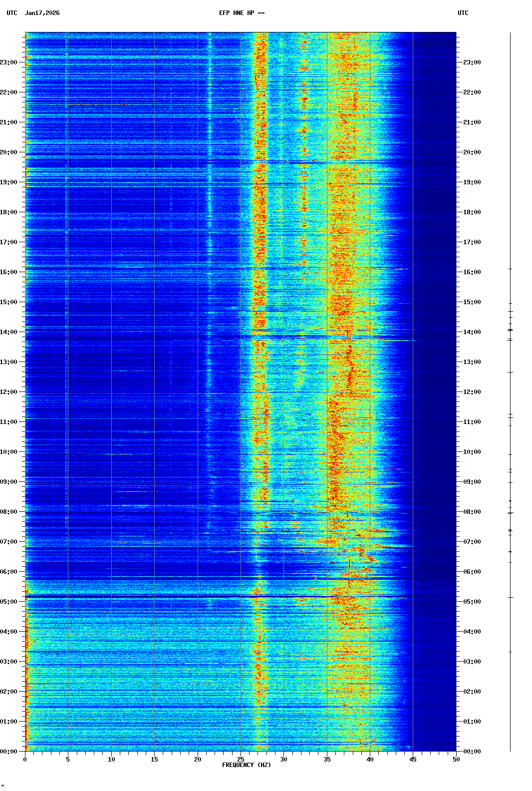This screenshot has height=791, width=532.
Task: Select the 23:00 label on left axis
Action: (9, 62)
